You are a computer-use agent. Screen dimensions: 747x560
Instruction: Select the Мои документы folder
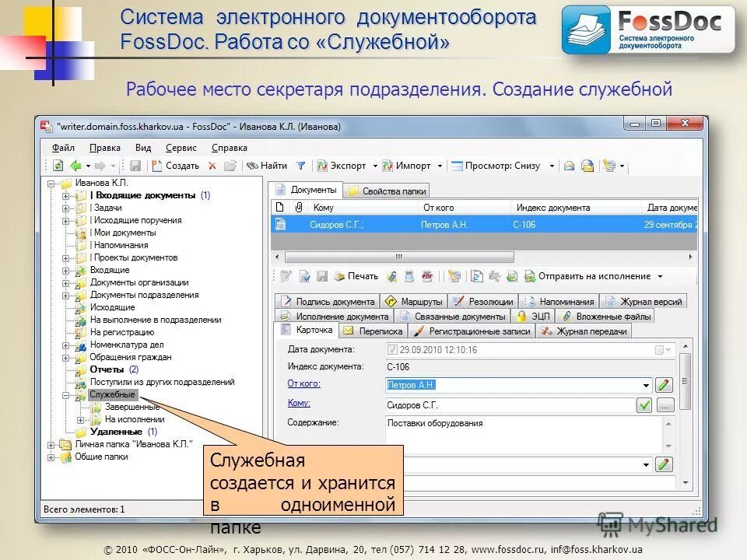(x=124, y=233)
